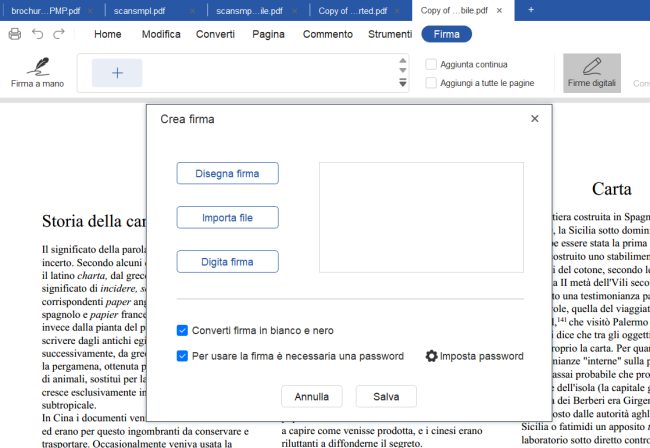Click the print icon in the toolbar
Screen dimensions: 650x448
click(x=15, y=34)
